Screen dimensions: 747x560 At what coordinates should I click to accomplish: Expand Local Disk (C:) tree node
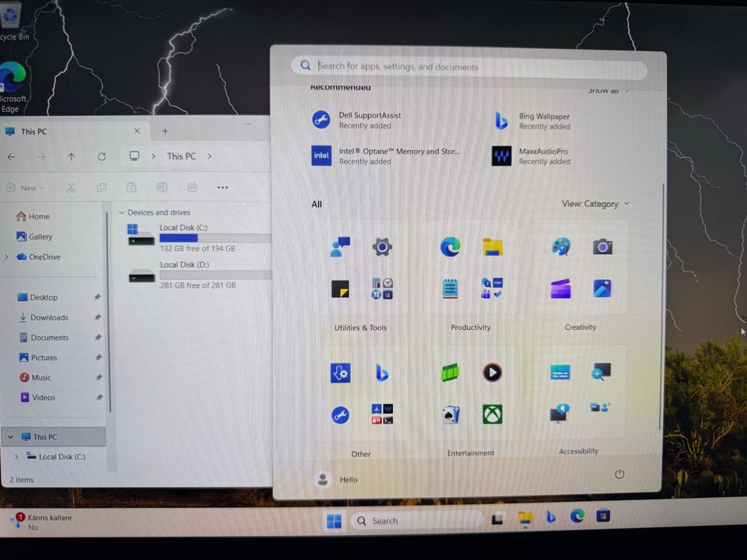16,457
